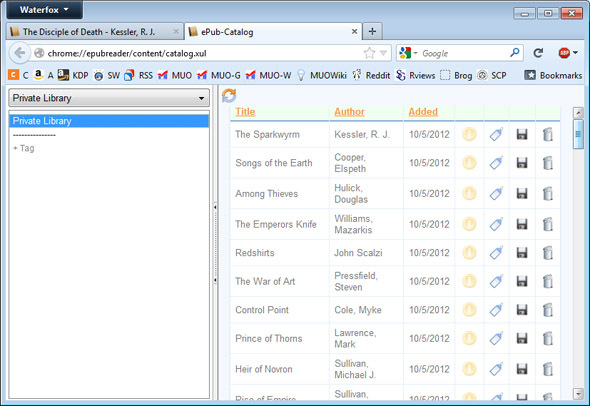This screenshot has width=590, height=406.
Task: Click the Google search input field
Action: click(x=465, y=53)
